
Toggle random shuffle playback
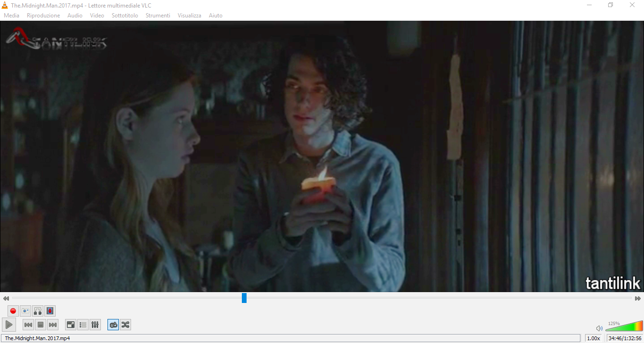[125, 325]
